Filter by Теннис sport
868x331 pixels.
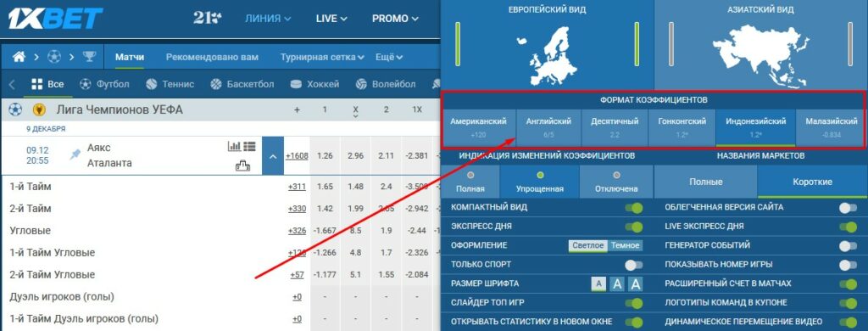coord(170,84)
